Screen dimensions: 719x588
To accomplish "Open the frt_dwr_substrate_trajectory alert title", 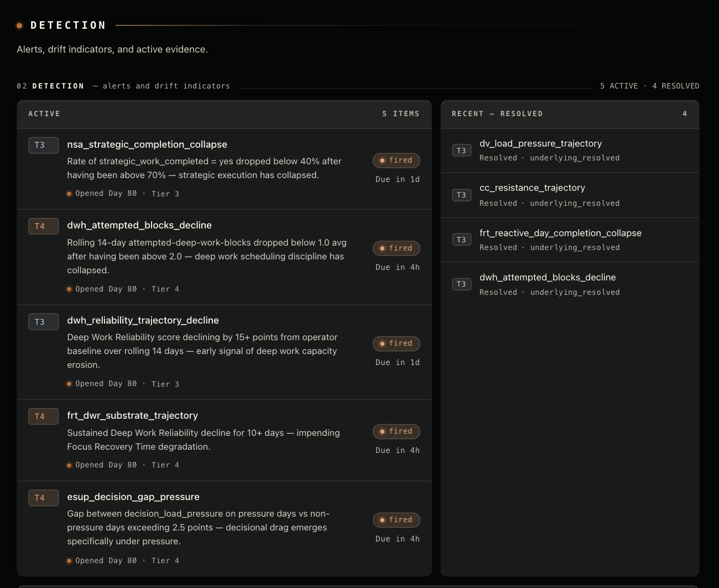I will 132,415.
